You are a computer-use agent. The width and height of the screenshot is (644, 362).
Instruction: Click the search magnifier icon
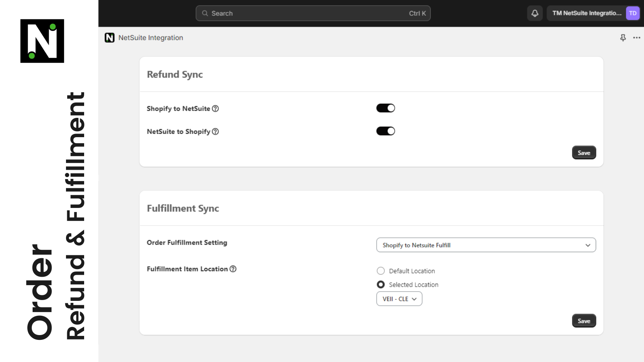click(205, 13)
